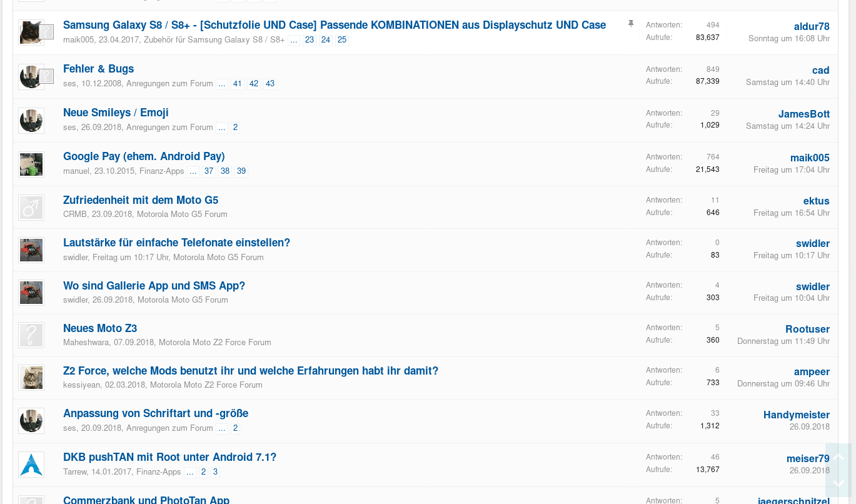Open the Neues Moto Z3 thread
The image size is (856, 504).
(100, 328)
